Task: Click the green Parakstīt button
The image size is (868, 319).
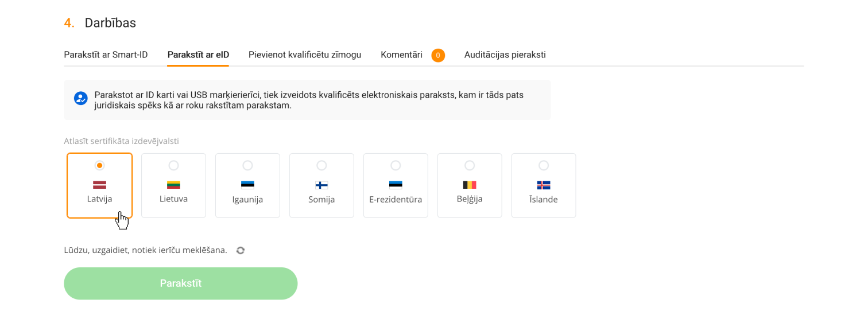Action: coord(181,283)
